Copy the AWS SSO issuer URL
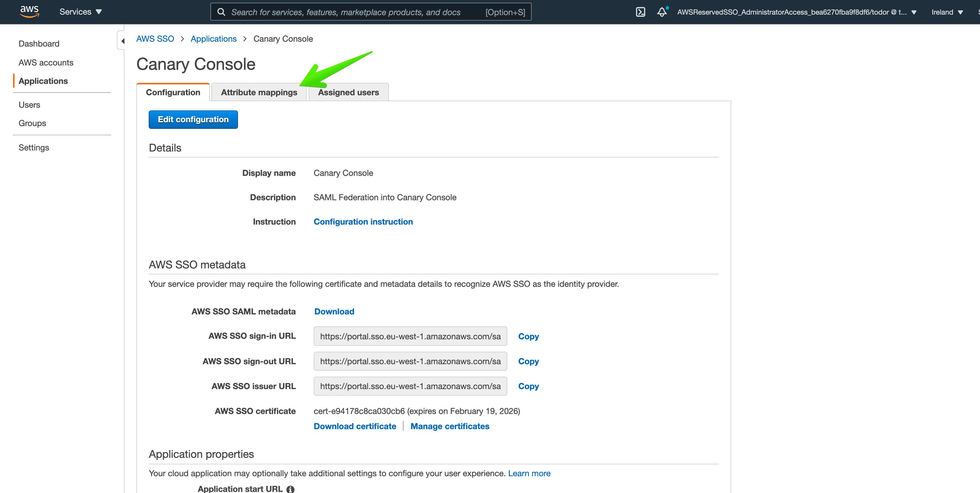The image size is (980, 493). (528, 386)
